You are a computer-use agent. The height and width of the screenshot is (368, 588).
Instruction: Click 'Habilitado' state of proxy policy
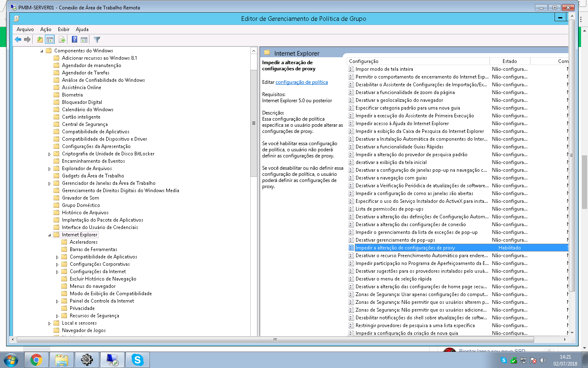510,248
